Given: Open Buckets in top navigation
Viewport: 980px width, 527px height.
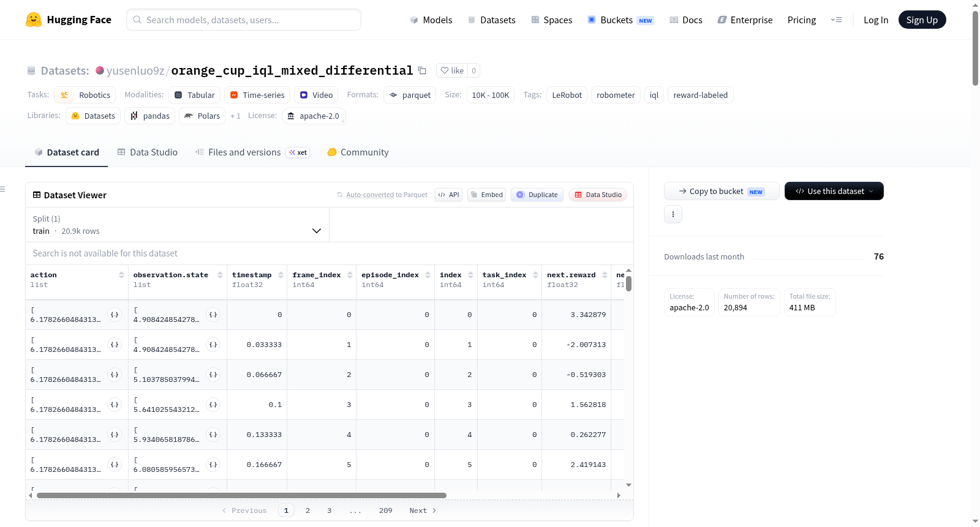Looking at the screenshot, I should coord(620,20).
